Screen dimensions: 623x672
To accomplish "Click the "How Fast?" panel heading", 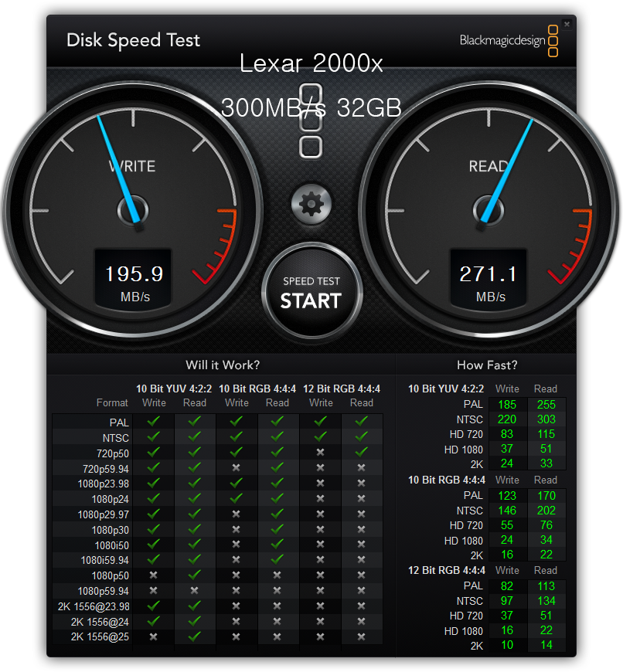I will click(x=487, y=365).
